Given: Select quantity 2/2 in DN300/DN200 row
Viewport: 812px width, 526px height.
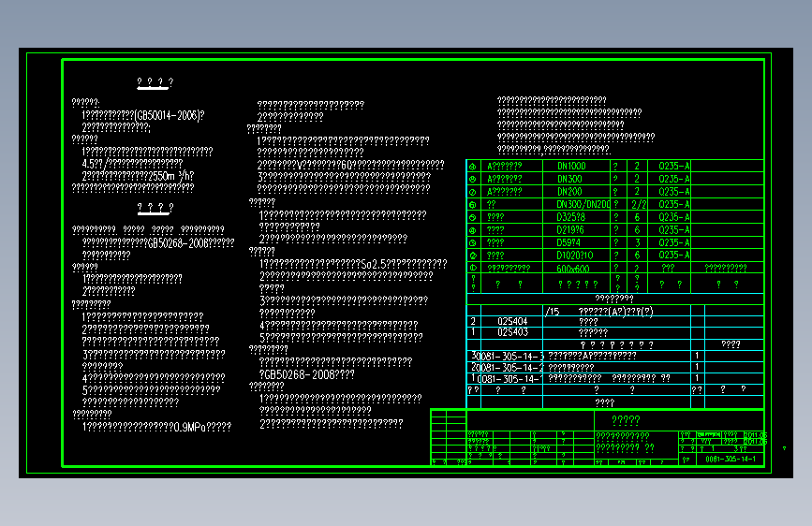Looking at the screenshot, I should [x=639, y=204].
